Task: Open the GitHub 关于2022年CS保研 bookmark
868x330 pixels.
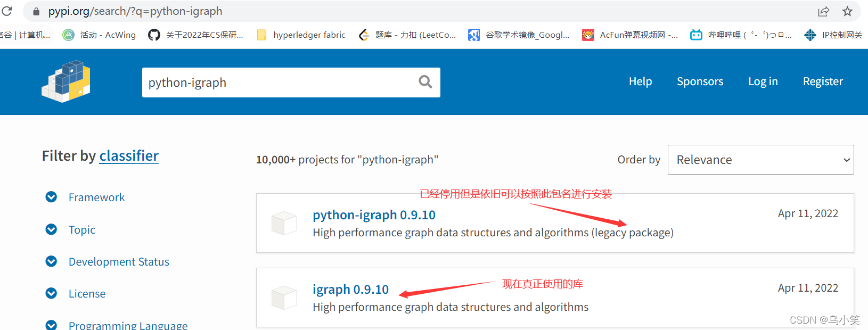Action: (196, 35)
